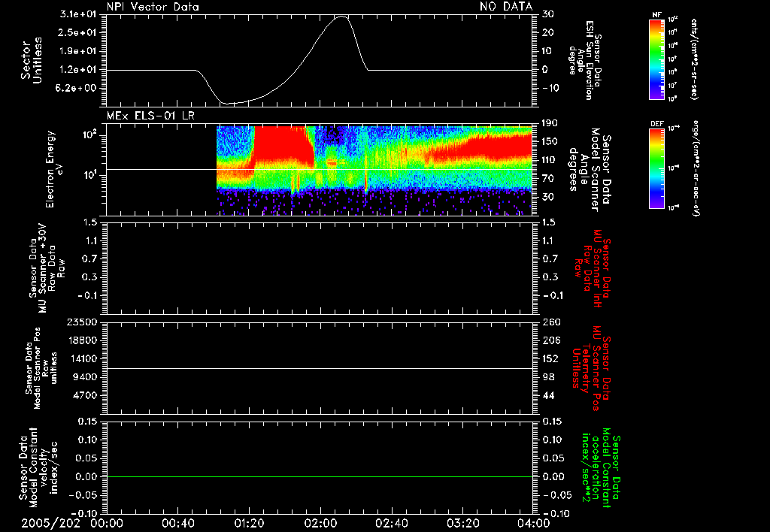Click the red high-flux region in spectrogram

(x=283, y=145)
